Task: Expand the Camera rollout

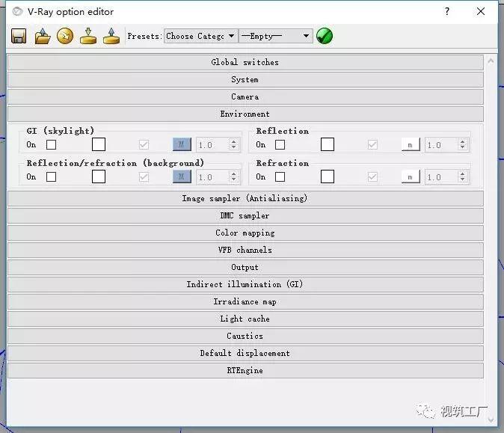Action: pyautogui.click(x=245, y=96)
